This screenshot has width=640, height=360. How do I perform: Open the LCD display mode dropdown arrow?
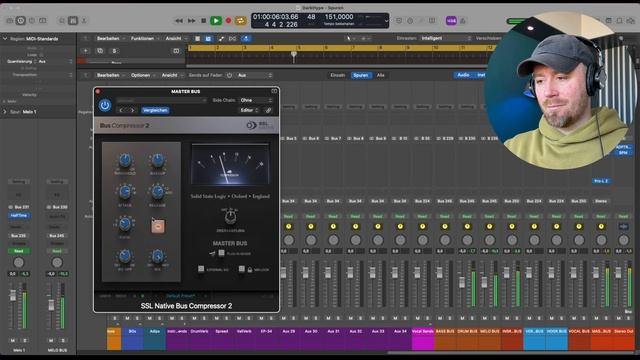point(386,20)
